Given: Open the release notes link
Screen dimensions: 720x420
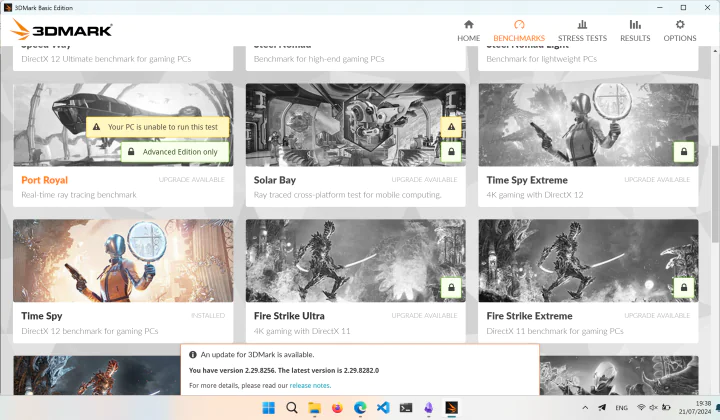Looking at the screenshot, I should (x=309, y=386).
